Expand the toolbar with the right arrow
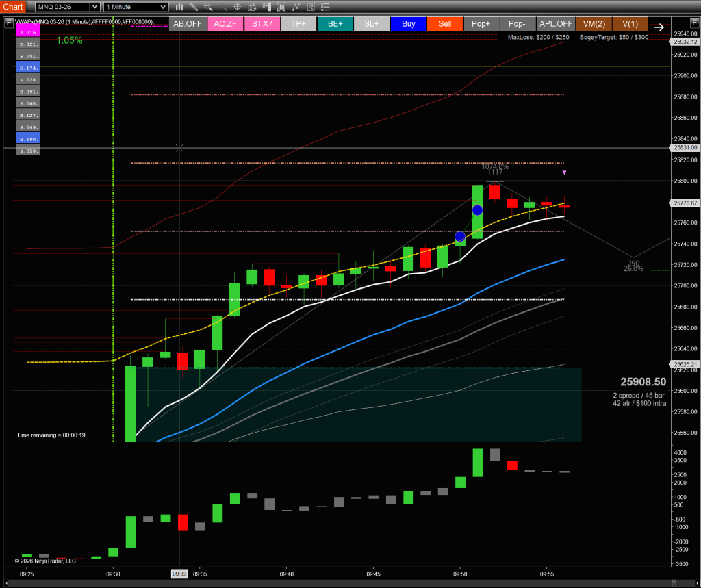The height and width of the screenshot is (588, 701). [659, 27]
